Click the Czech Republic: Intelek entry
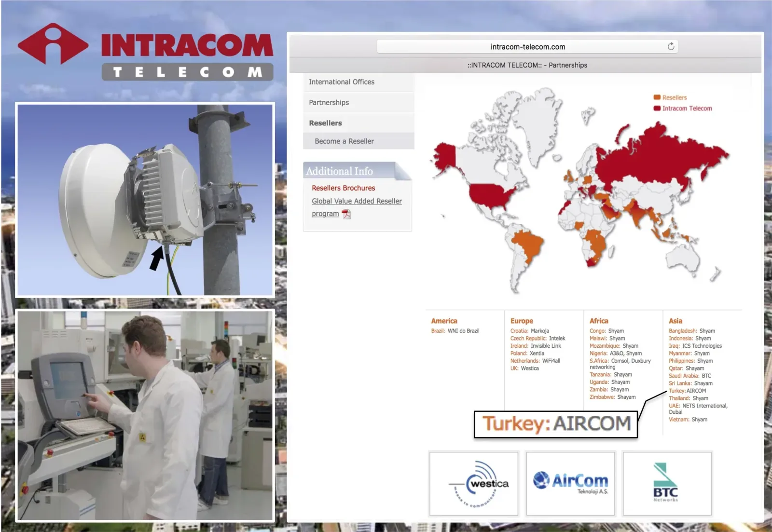The width and height of the screenshot is (772, 532). coord(538,339)
